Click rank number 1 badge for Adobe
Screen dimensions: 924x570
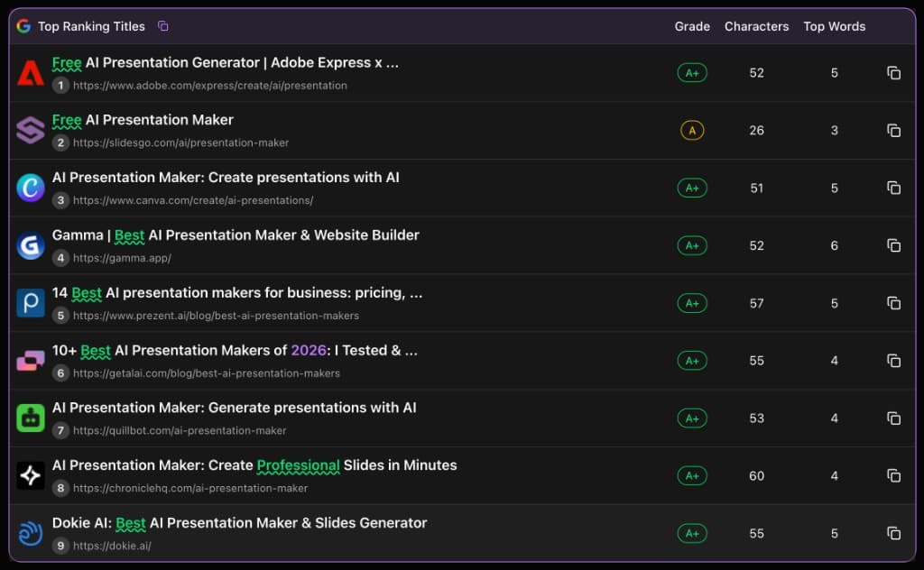[x=60, y=86]
